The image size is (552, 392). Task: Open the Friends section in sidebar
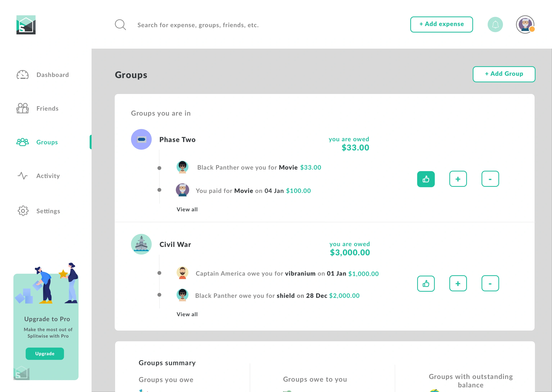[x=47, y=109]
